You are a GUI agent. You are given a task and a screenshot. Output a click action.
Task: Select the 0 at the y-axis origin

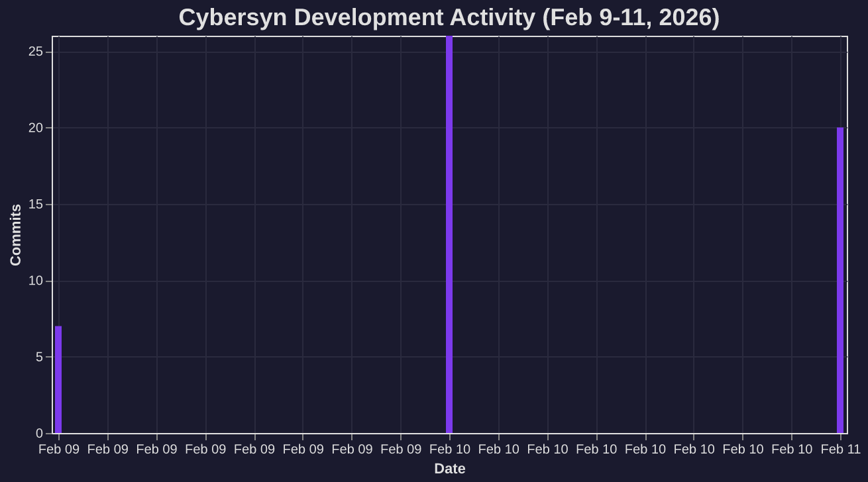pos(40,434)
